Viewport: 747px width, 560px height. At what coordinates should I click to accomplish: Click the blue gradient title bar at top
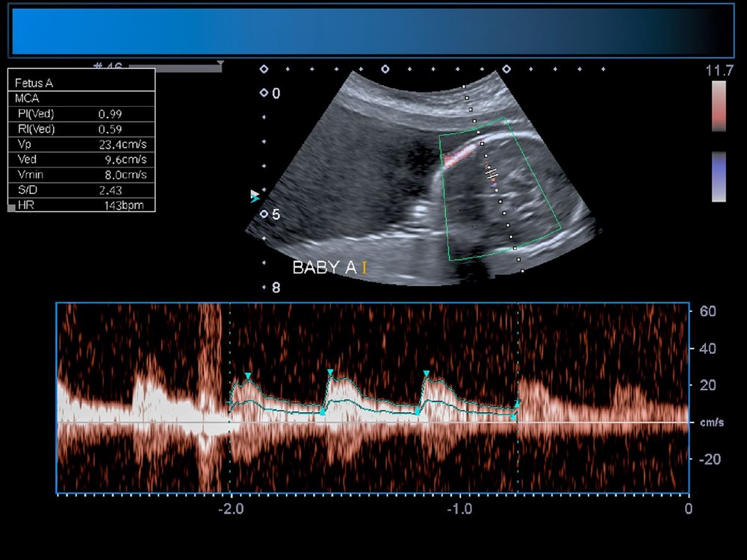pyautogui.click(x=372, y=30)
